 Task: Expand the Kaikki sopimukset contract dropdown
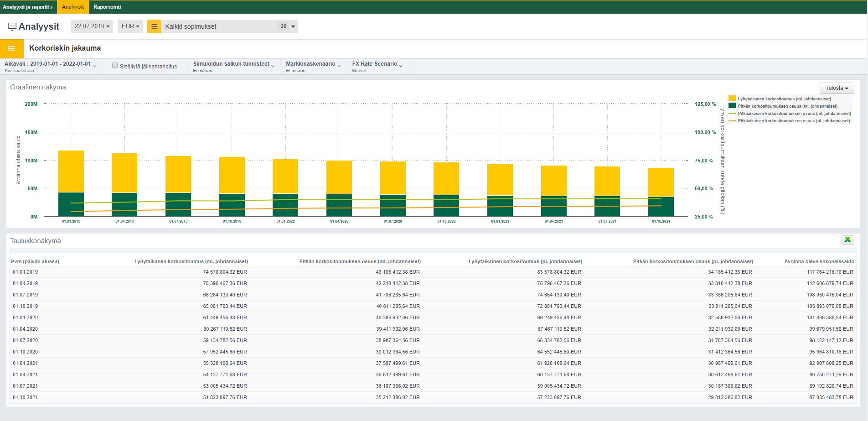click(293, 26)
